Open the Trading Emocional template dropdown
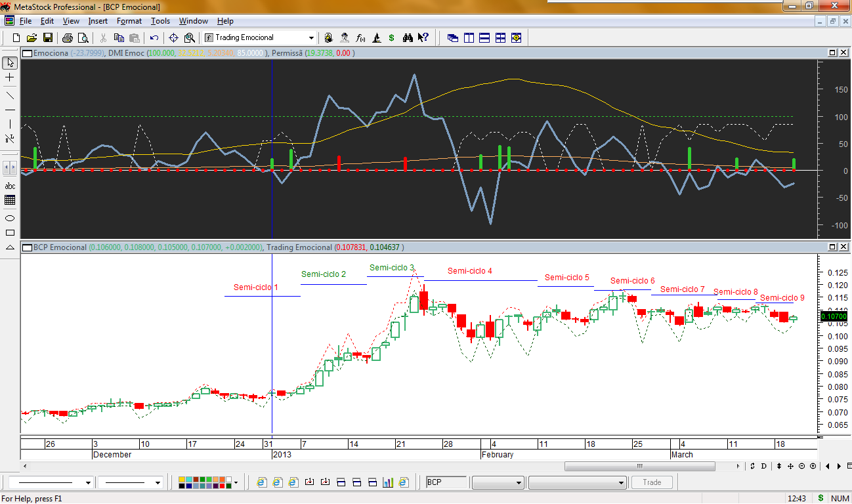Viewport: 852px width, 504px height. (x=311, y=37)
